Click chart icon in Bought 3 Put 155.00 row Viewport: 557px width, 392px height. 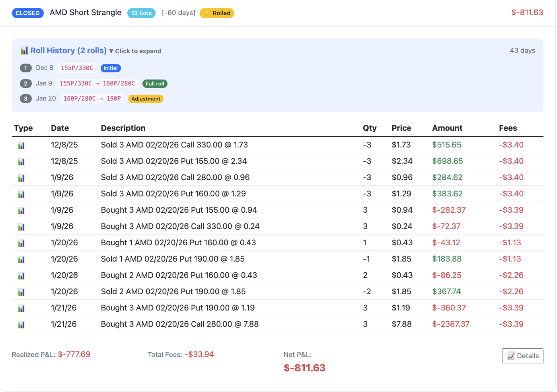tap(21, 211)
